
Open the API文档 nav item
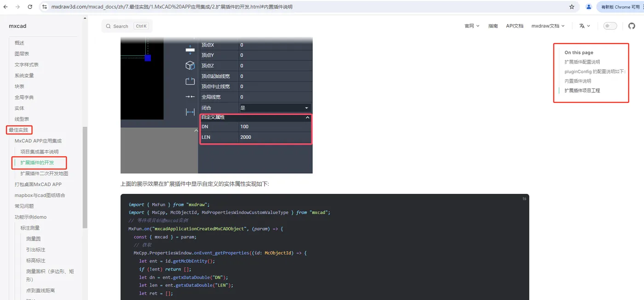pyautogui.click(x=515, y=26)
